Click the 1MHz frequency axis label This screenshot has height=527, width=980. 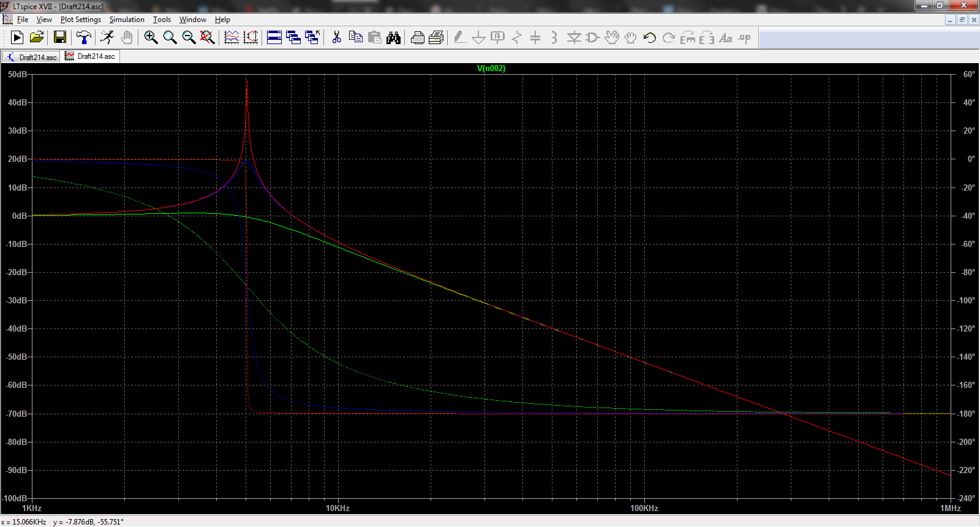tap(951, 508)
